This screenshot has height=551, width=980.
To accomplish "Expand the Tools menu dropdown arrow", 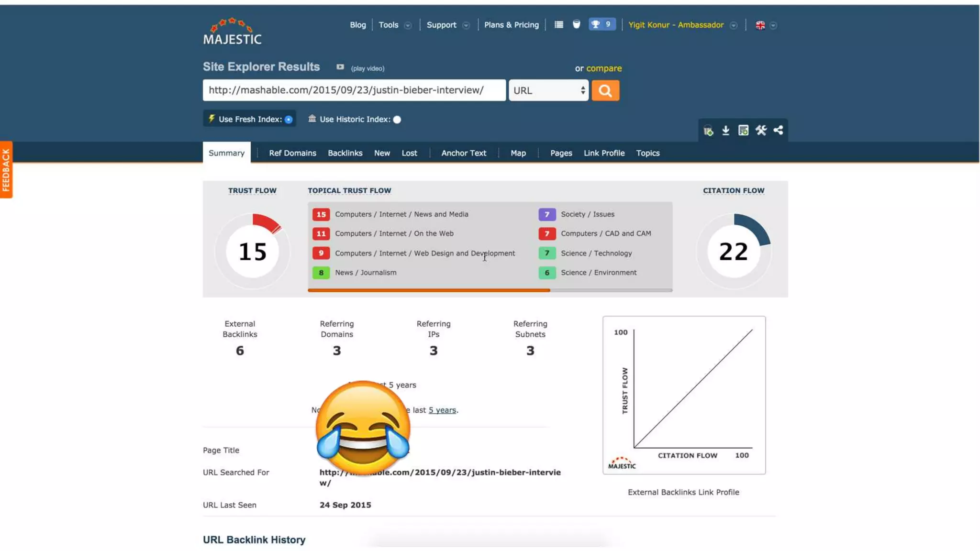I will coord(408,25).
